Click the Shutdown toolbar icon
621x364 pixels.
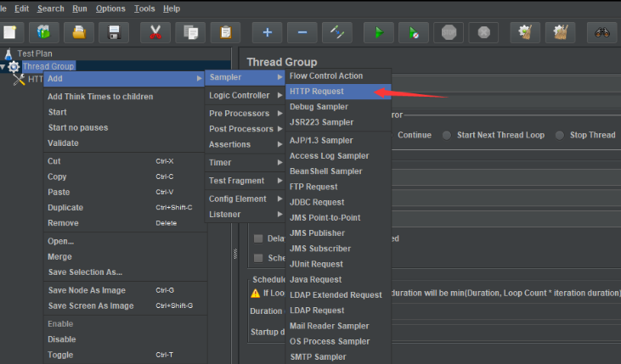click(x=483, y=32)
